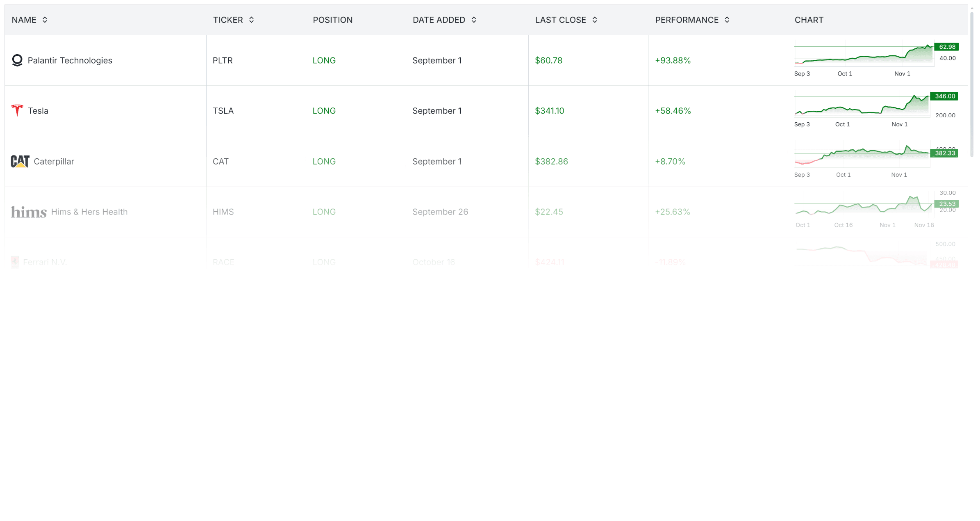Click the $341.10 last close value

[549, 111]
